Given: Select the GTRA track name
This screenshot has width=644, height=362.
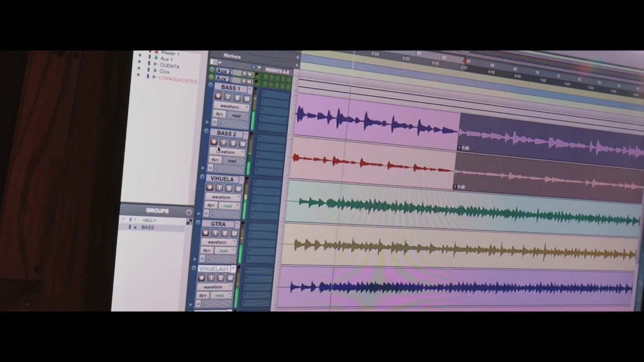Looking at the screenshot, I should [219, 224].
